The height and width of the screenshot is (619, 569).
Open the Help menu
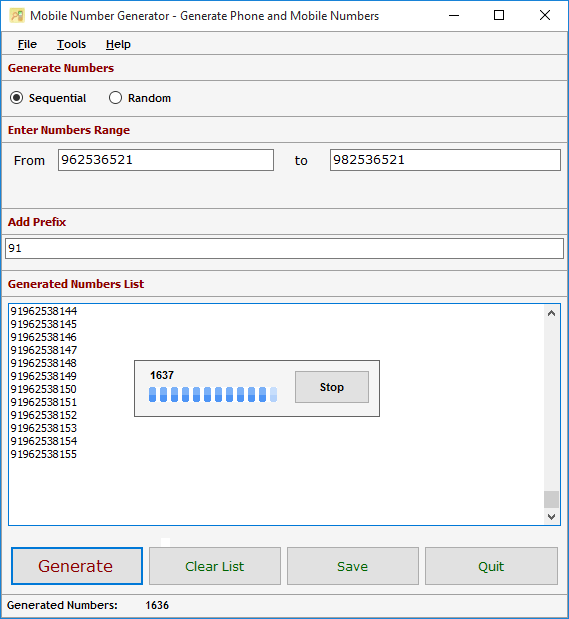(x=118, y=44)
